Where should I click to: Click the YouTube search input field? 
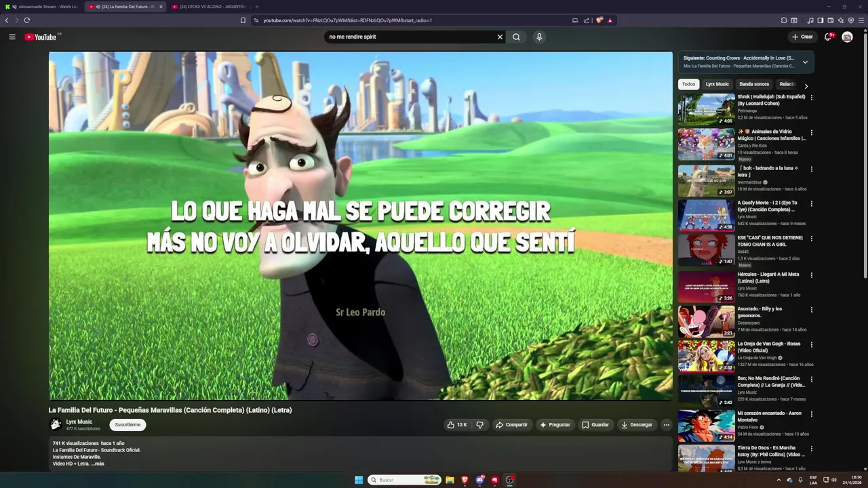410,37
